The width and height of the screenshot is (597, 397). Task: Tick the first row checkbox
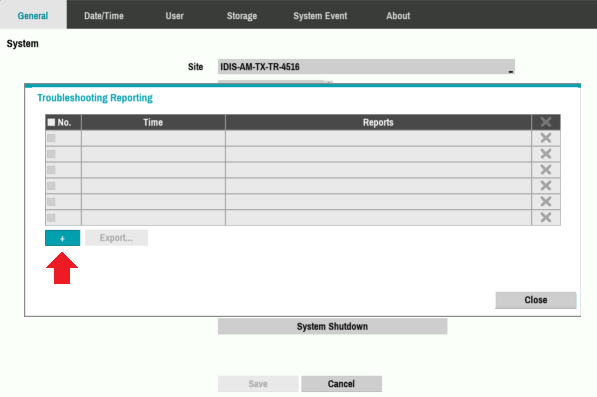[51, 138]
